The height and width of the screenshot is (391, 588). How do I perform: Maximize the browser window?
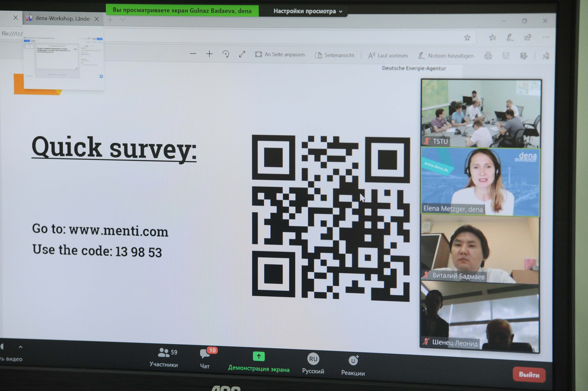(524, 21)
